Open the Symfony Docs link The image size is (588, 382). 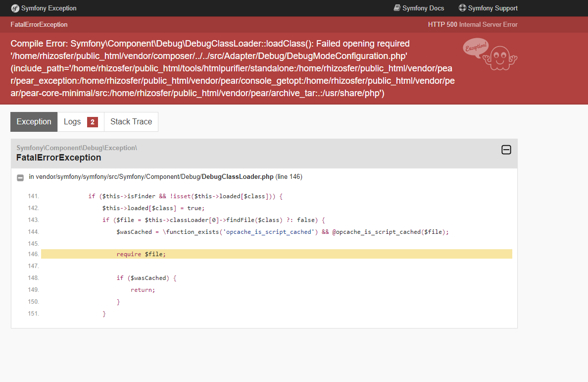pos(419,8)
